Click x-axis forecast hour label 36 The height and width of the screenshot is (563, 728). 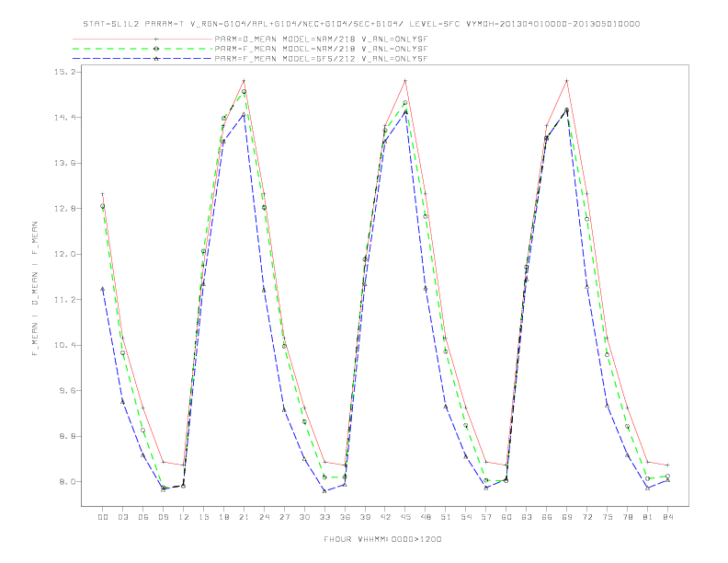coord(345,517)
